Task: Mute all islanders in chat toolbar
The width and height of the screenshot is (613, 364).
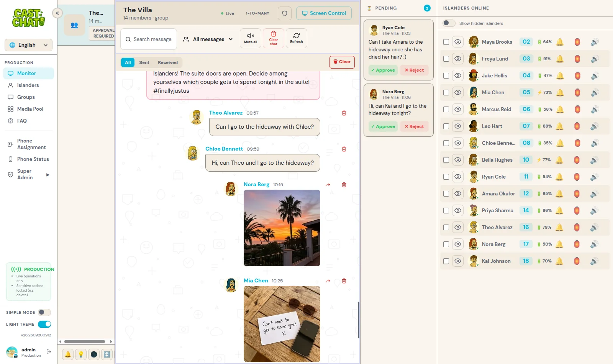Action: coord(251,38)
